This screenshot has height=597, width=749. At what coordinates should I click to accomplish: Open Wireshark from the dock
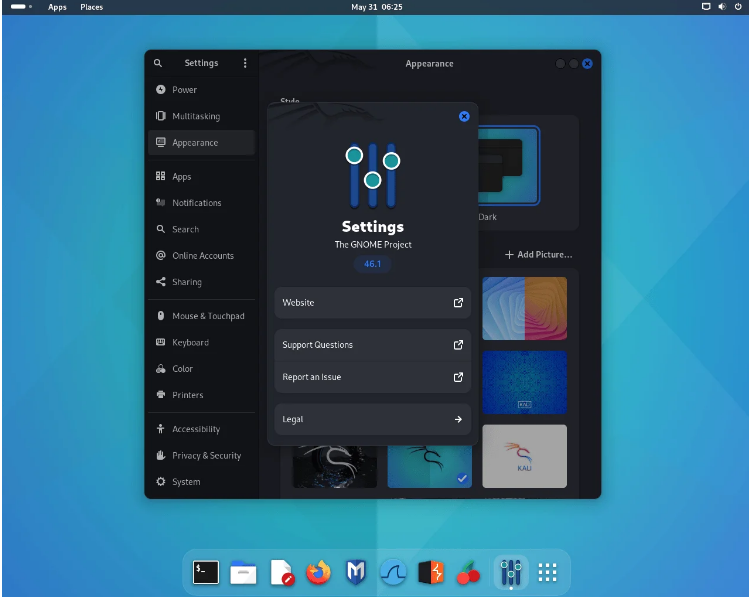tap(393, 572)
